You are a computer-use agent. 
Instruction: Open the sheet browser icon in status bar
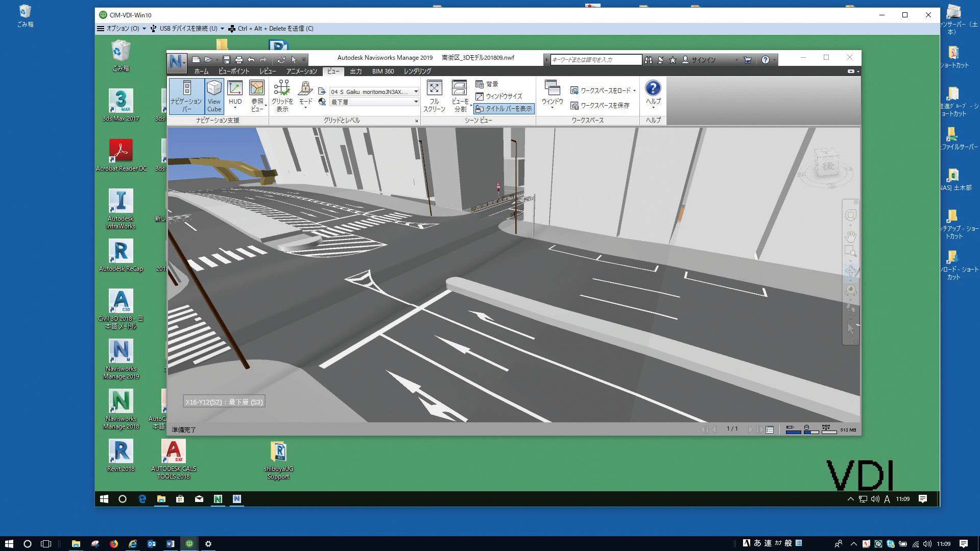tap(770, 429)
